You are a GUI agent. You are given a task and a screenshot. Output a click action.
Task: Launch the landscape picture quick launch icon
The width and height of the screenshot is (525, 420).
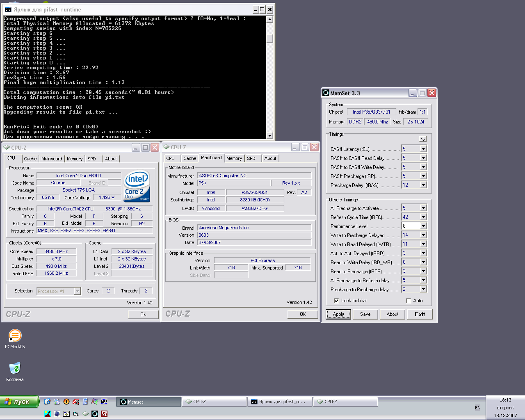tap(48, 414)
